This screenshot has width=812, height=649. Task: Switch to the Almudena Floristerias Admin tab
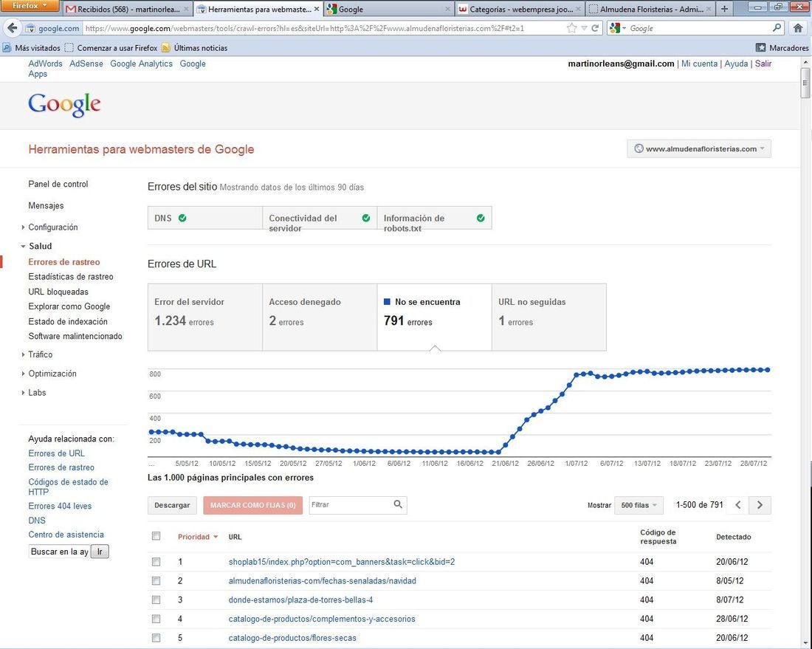click(650, 9)
